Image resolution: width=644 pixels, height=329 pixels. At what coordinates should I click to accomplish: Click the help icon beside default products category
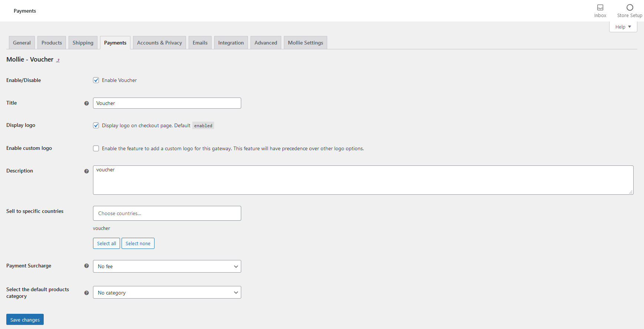[86, 293]
